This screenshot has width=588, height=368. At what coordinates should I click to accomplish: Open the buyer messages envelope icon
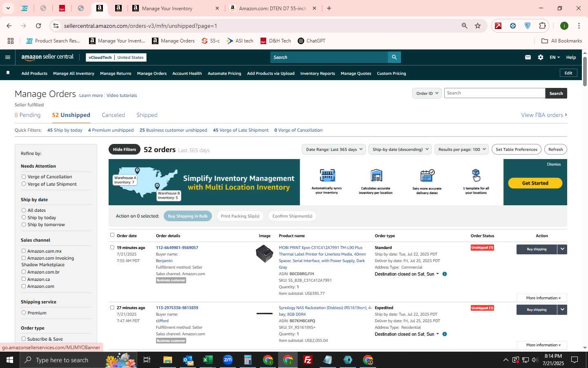coord(528,57)
